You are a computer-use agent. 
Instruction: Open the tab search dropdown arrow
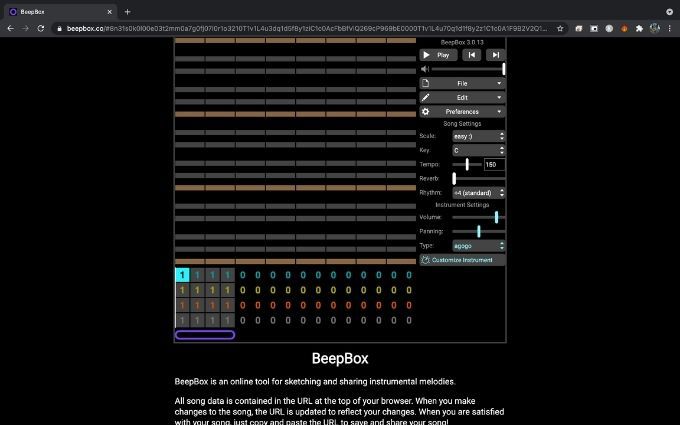(x=669, y=12)
